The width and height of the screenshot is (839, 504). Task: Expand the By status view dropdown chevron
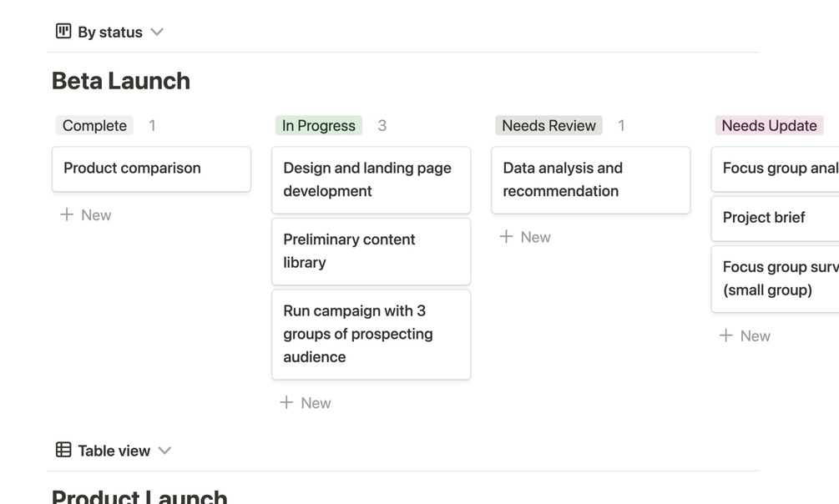point(157,32)
